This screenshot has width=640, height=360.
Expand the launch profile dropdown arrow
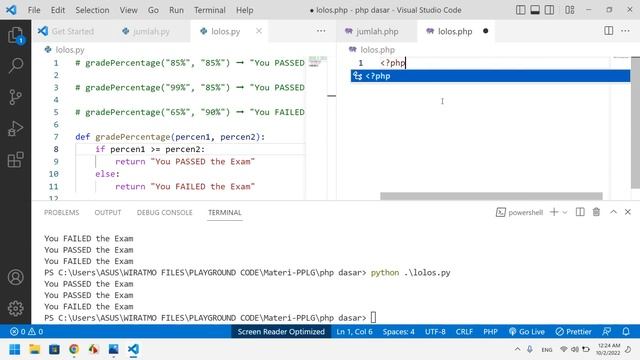565,212
